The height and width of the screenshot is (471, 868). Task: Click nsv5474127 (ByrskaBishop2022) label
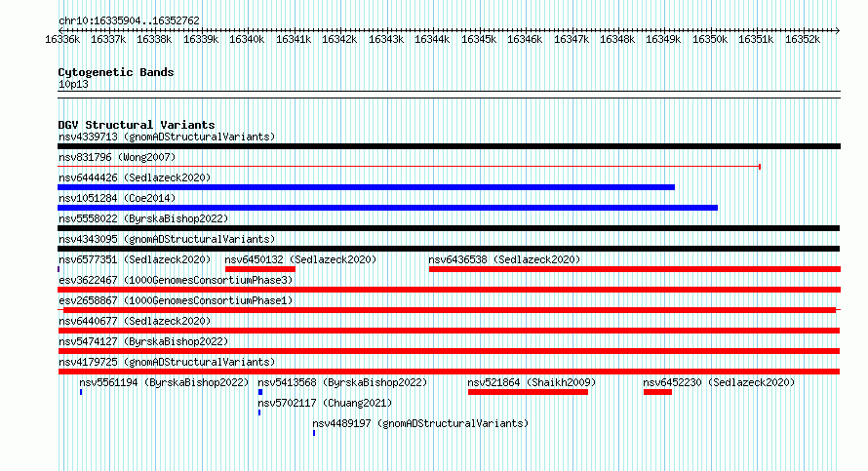point(143,341)
